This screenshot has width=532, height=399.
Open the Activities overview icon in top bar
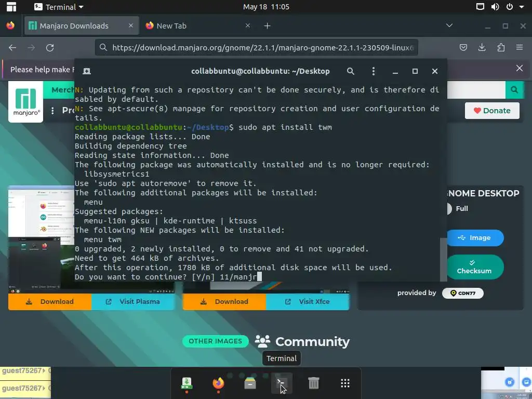coord(11,7)
